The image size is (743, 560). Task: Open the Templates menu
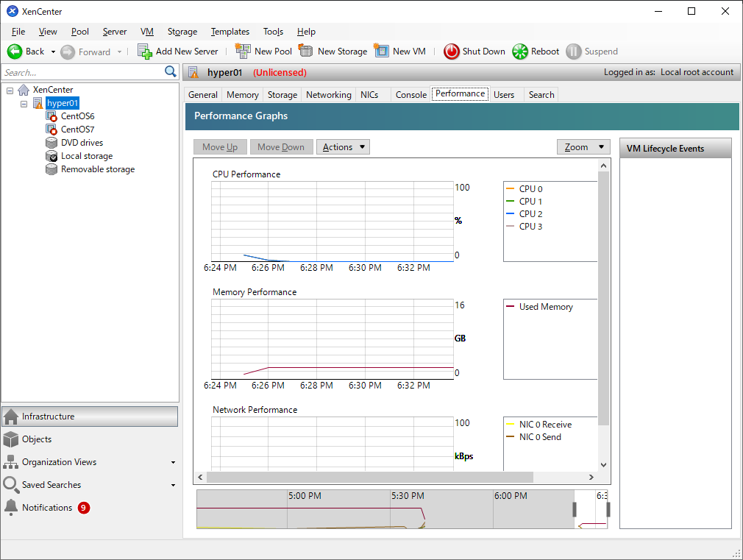pyautogui.click(x=230, y=32)
